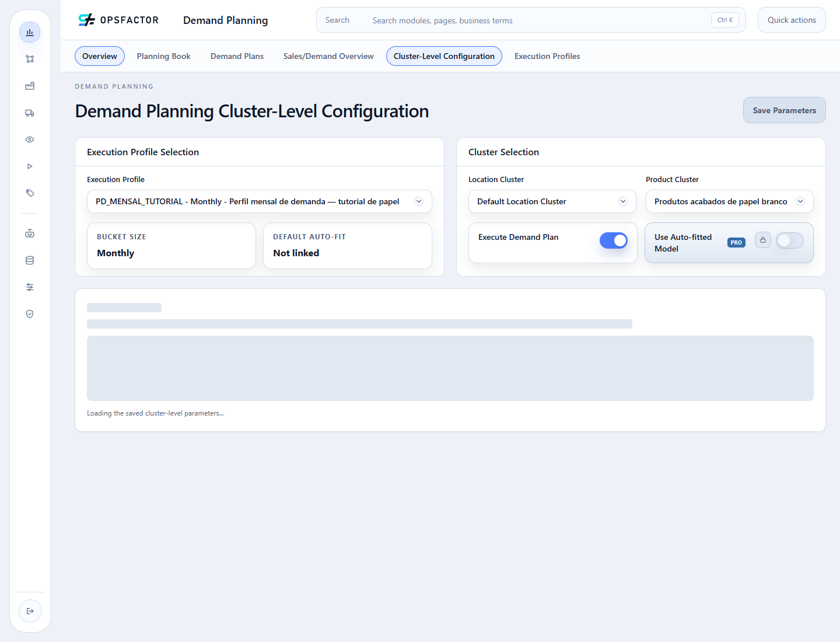Click the Save Parameters button
The width and height of the screenshot is (840, 642).
click(785, 110)
